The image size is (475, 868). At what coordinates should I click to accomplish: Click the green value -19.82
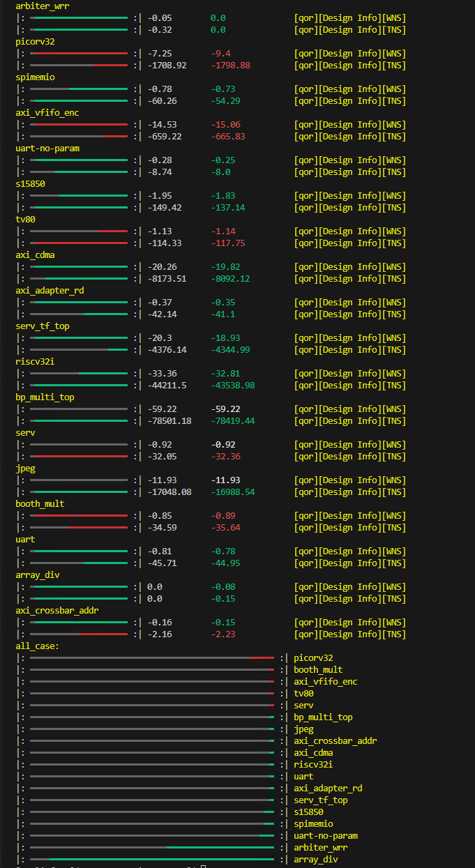tap(225, 267)
